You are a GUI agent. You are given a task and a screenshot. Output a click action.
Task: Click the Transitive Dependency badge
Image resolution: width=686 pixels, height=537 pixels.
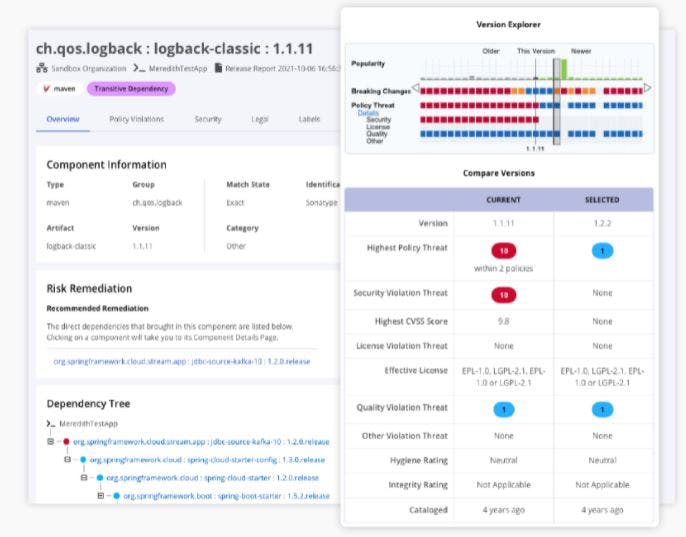(x=131, y=89)
